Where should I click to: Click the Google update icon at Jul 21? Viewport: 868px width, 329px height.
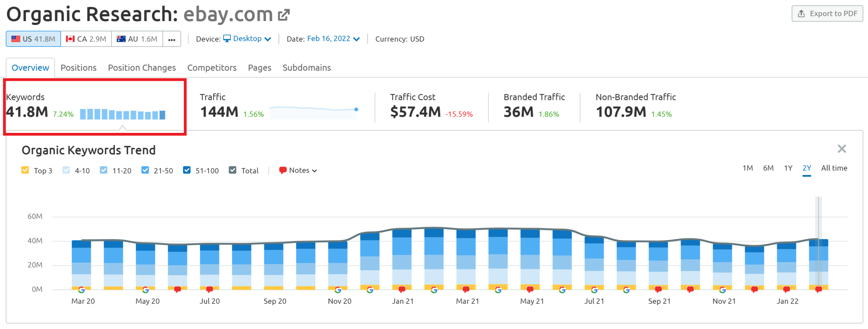point(594,290)
